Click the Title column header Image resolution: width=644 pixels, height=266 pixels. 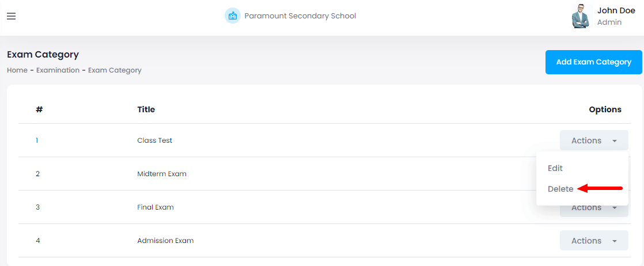coord(146,109)
